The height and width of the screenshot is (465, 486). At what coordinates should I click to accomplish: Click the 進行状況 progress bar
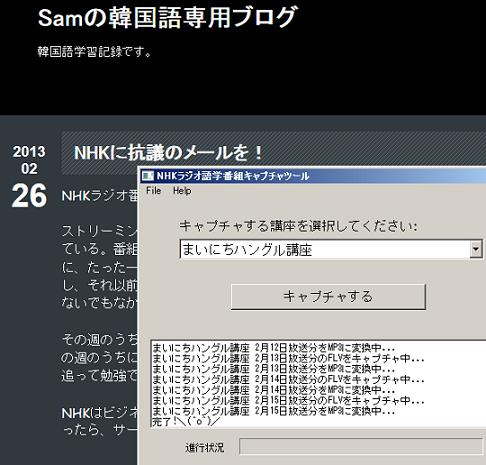click(361, 446)
